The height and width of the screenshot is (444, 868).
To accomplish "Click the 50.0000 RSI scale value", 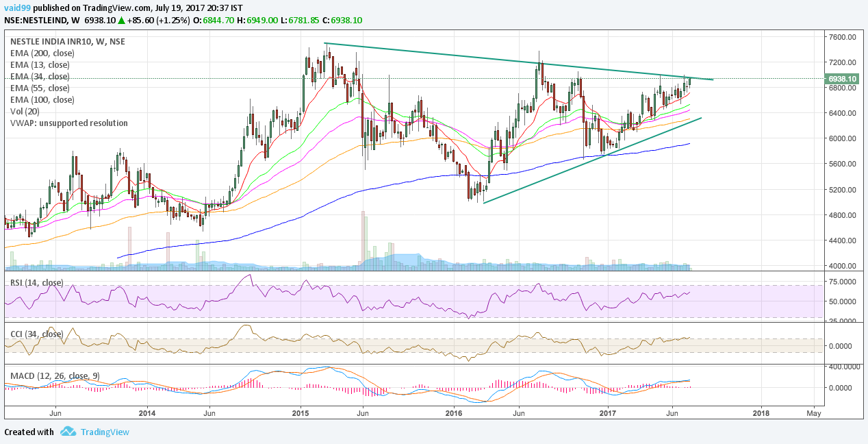I will 844,301.
